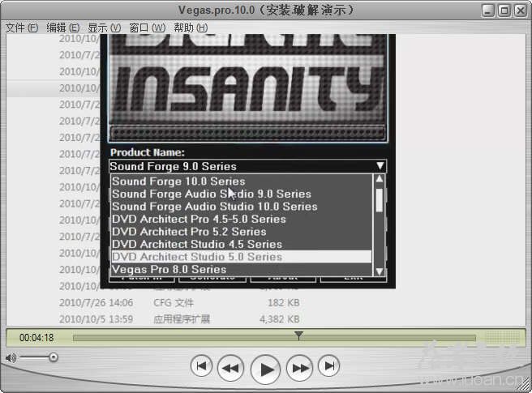The height and width of the screenshot is (393, 532).
Task: Click the 00:04:18 elapsed time display
Action: coord(36,338)
